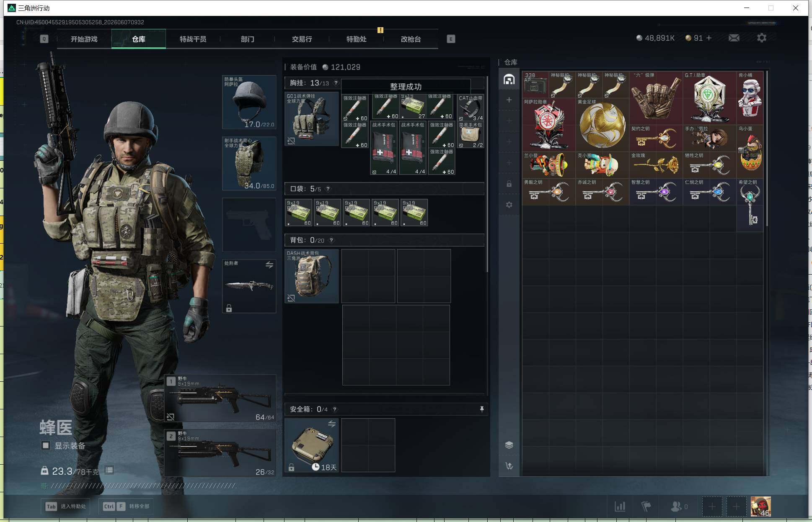Select weapon slot 2 野牛

click(220, 453)
